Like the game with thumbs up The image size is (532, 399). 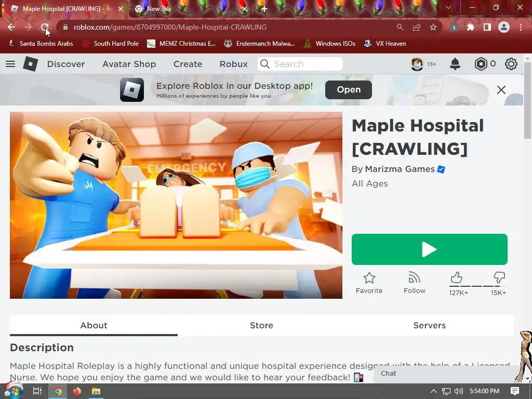click(x=457, y=278)
